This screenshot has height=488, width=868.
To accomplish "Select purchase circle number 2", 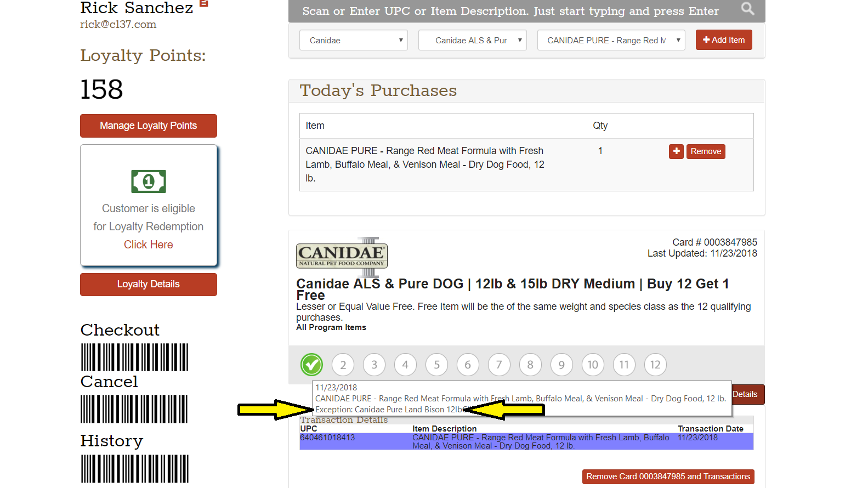I will [343, 365].
